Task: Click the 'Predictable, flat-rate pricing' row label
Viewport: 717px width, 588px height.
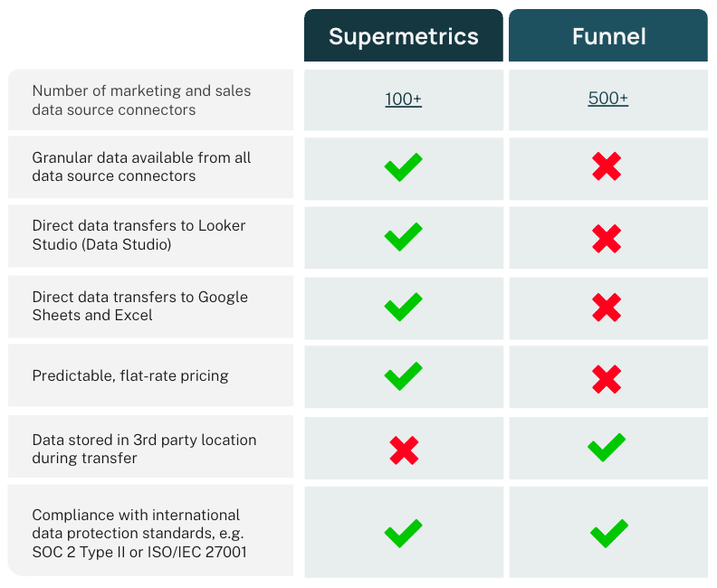Action: (x=130, y=375)
